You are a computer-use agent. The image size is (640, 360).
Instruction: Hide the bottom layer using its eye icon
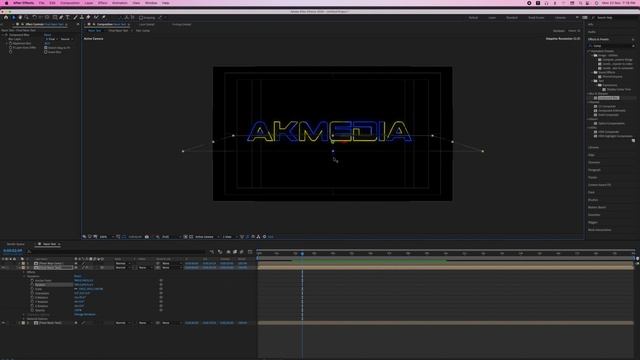[x=3, y=323]
